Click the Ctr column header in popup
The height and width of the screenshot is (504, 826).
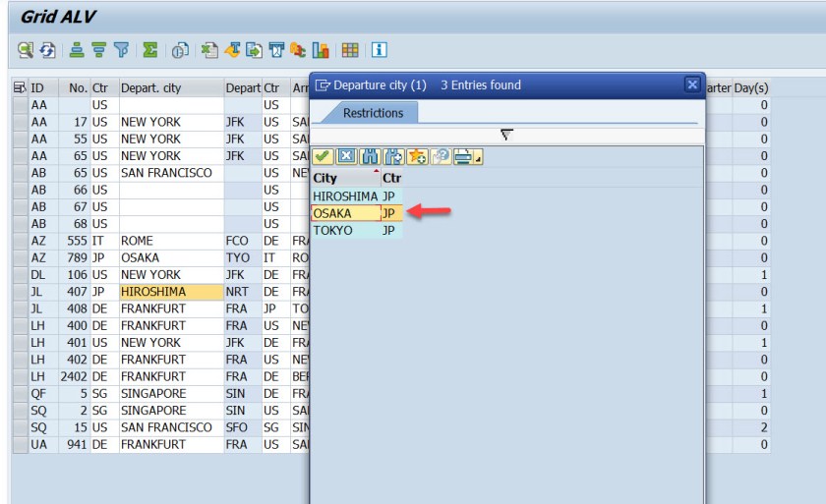[392, 178]
